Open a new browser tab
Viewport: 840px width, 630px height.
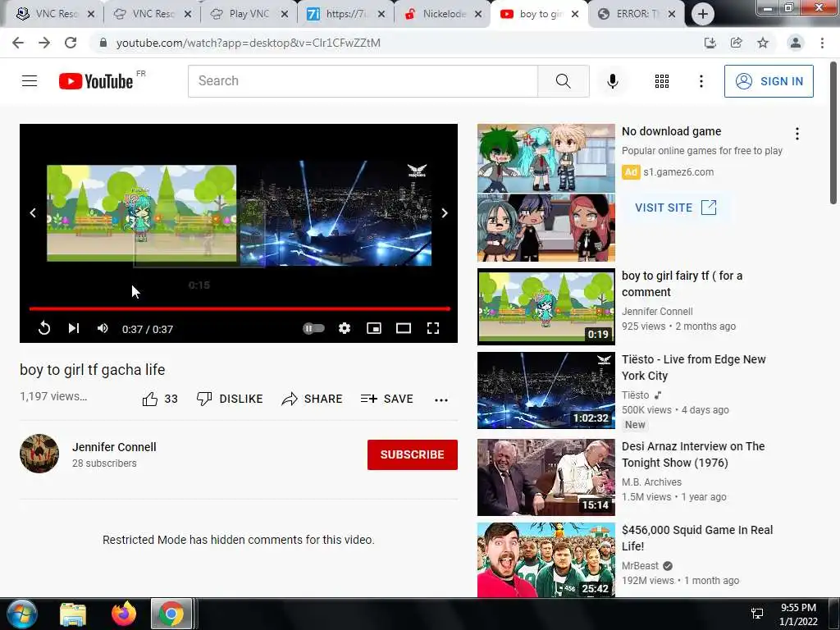coord(703,15)
